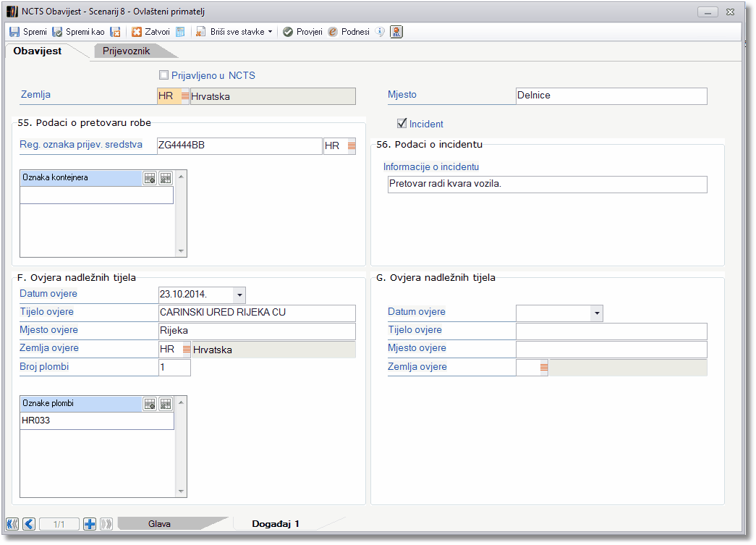The image size is (756, 545).
Task: Click the Zatvori close icon in toolbar
Action: coord(137,32)
